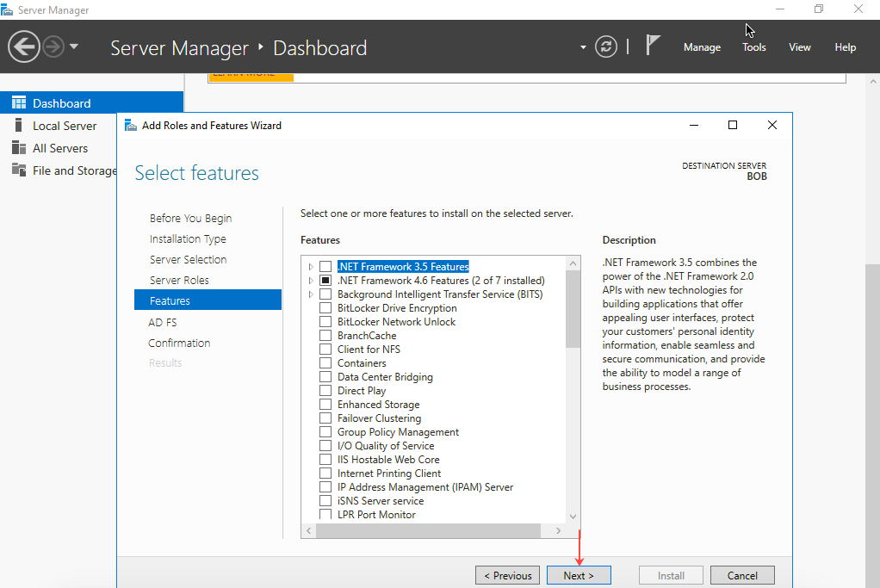Screen dimensions: 880x588
Task: Open the small dropdown beside the refresh icon
Action: click(x=583, y=47)
